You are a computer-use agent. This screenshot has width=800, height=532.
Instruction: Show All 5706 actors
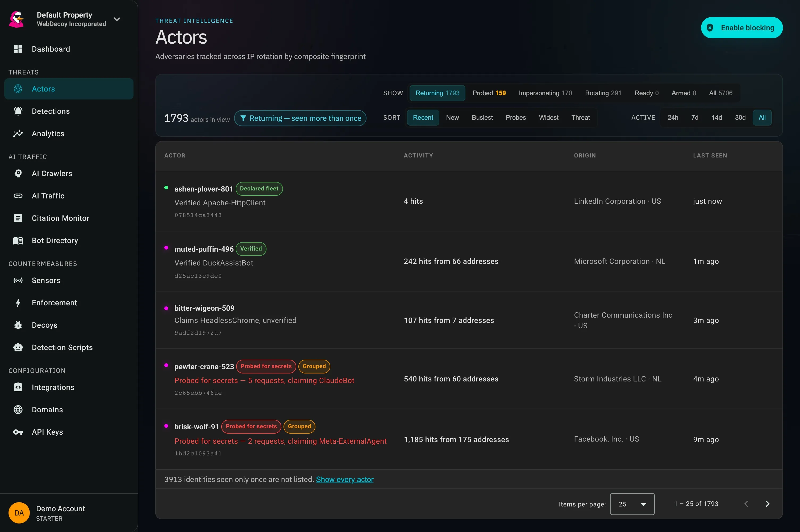point(721,93)
